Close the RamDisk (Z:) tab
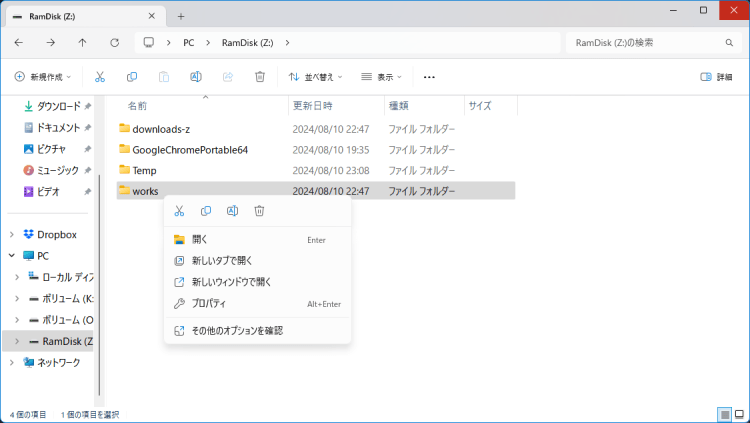750x423 pixels. click(152, 16)
